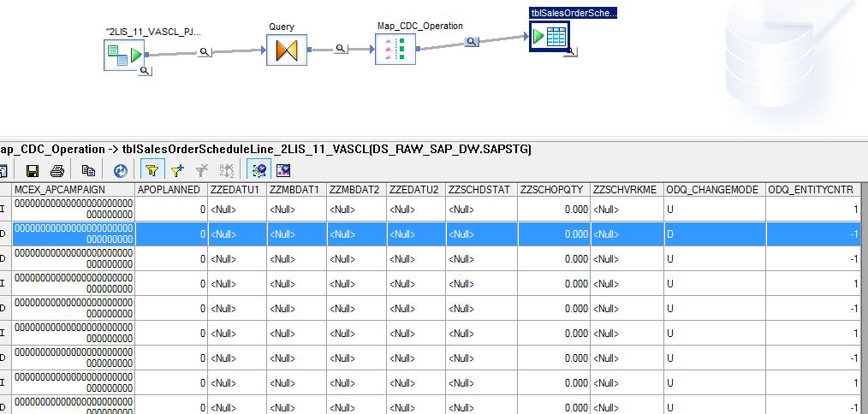The height and width of the screenshot is (414, 868).
Task: Click the MCEX_APCAMPAIGN column header
Action: (x=74, y=189)
